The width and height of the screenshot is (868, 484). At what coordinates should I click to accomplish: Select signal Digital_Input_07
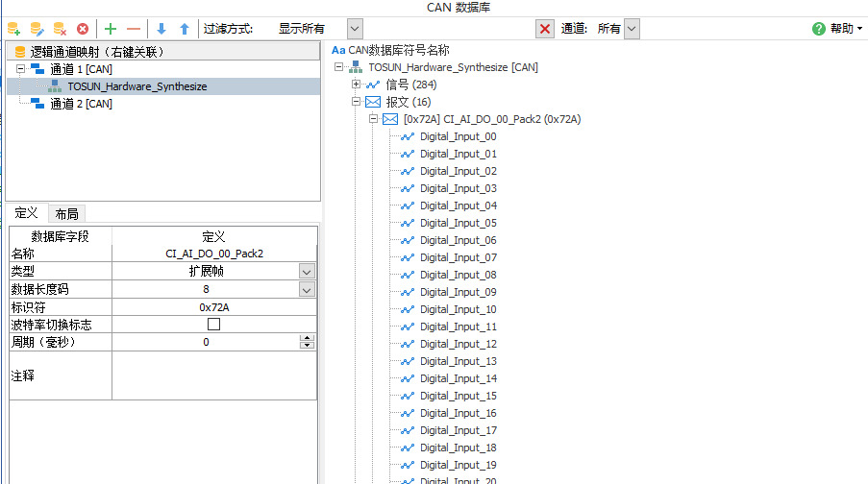[458, 257]
